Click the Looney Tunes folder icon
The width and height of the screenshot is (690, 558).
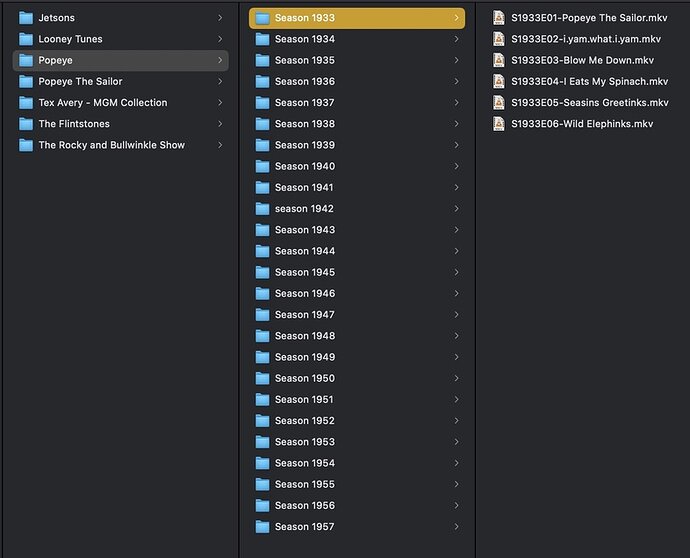26,39
